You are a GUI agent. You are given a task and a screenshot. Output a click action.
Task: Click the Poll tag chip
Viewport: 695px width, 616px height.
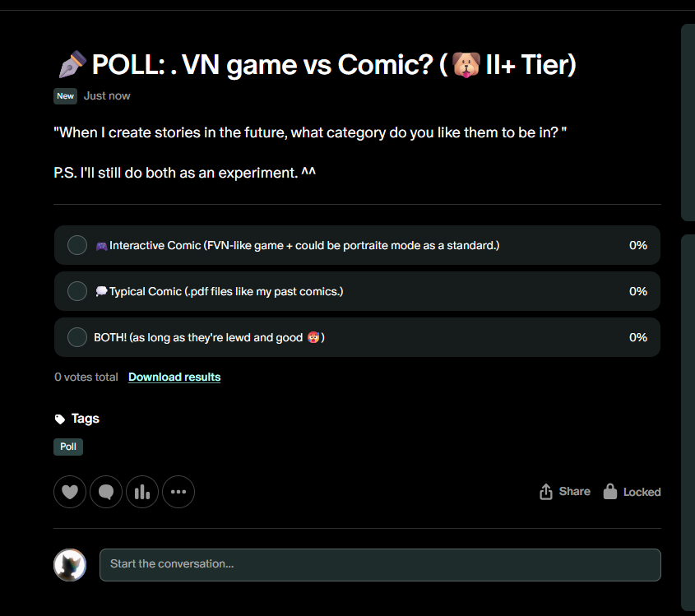click(68, 447)
